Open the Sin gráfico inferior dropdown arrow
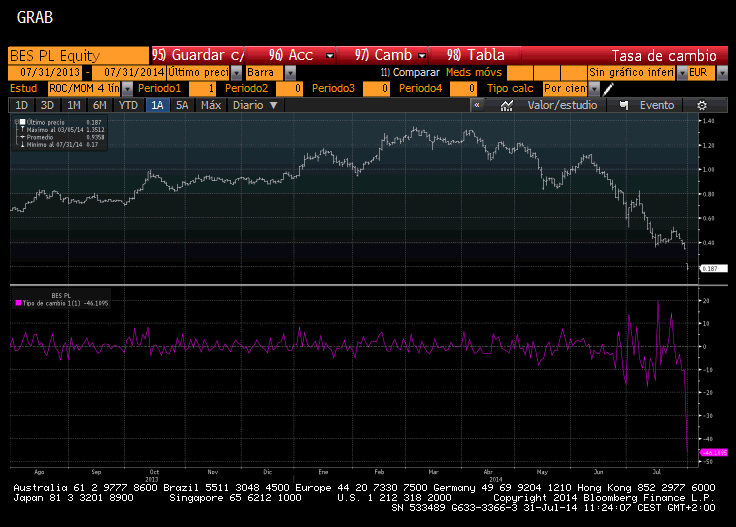736x527 pixels. coord(682,73)
